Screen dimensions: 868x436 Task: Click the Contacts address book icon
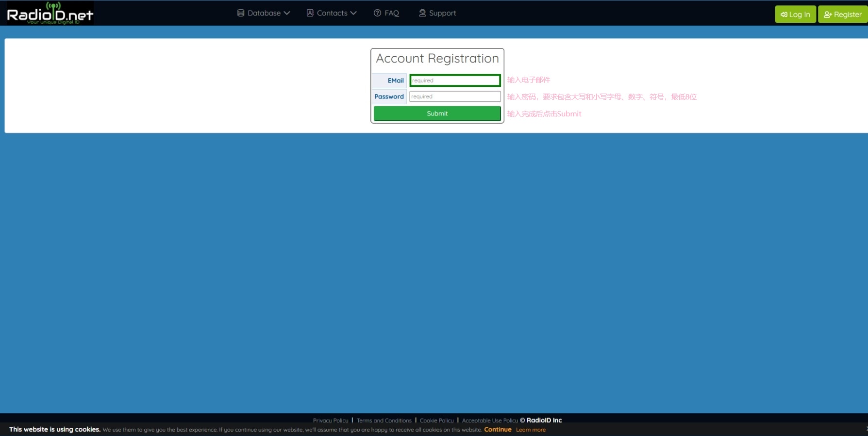[310, 13]
